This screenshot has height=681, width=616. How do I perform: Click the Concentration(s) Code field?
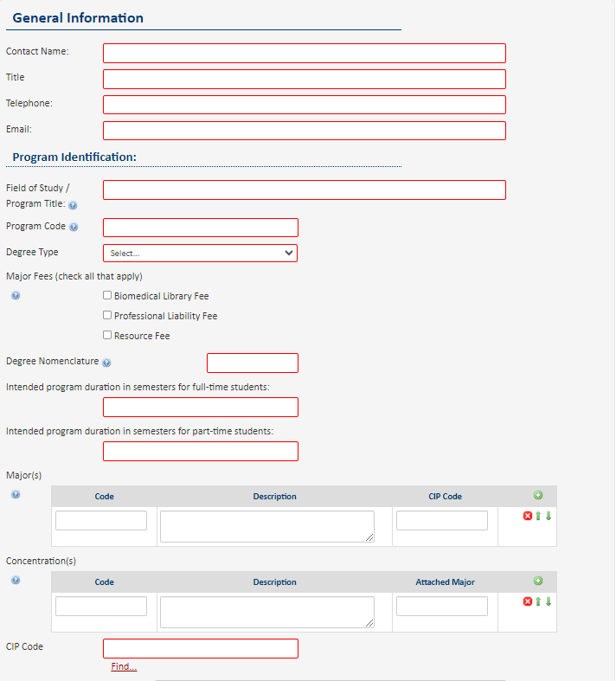point(101,606)
